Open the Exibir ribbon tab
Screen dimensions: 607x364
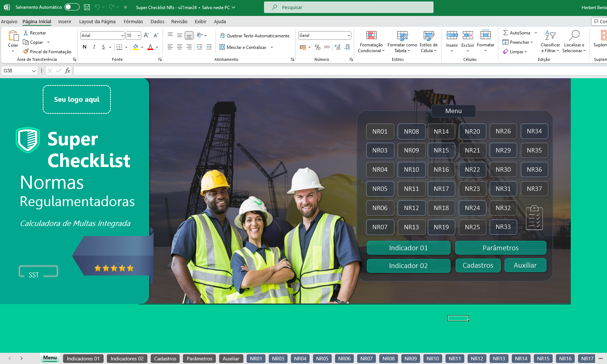[x=200, y=21]
